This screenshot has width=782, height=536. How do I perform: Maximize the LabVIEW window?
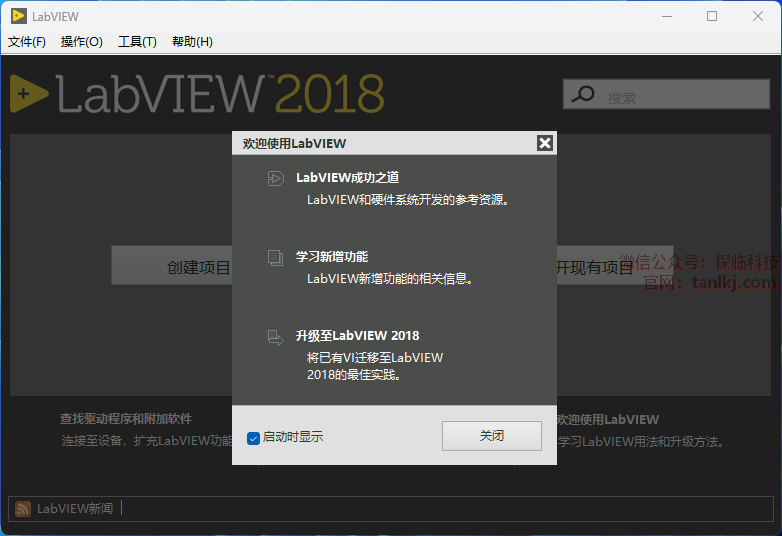712,16
